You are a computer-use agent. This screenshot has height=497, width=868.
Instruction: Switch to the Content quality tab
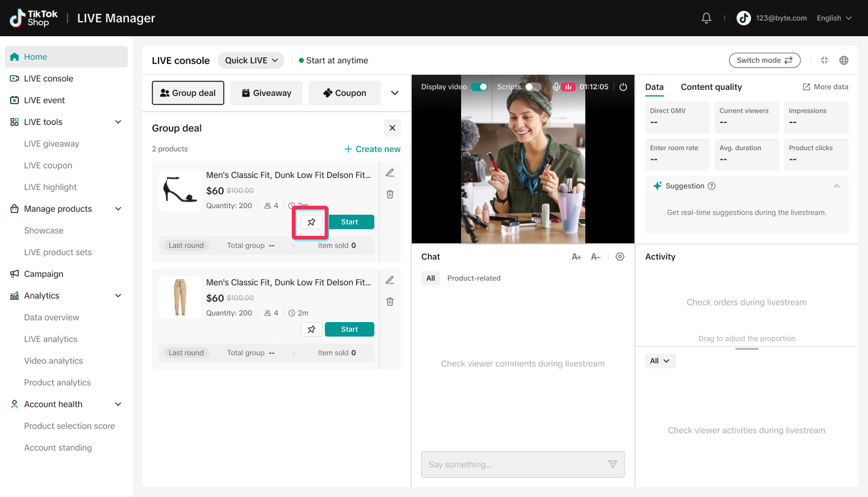point(711,87)
